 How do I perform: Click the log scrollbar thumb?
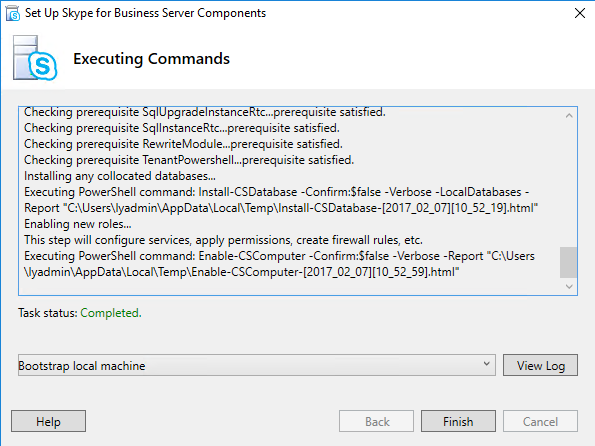pyautogui.click(x=569, y=263)
